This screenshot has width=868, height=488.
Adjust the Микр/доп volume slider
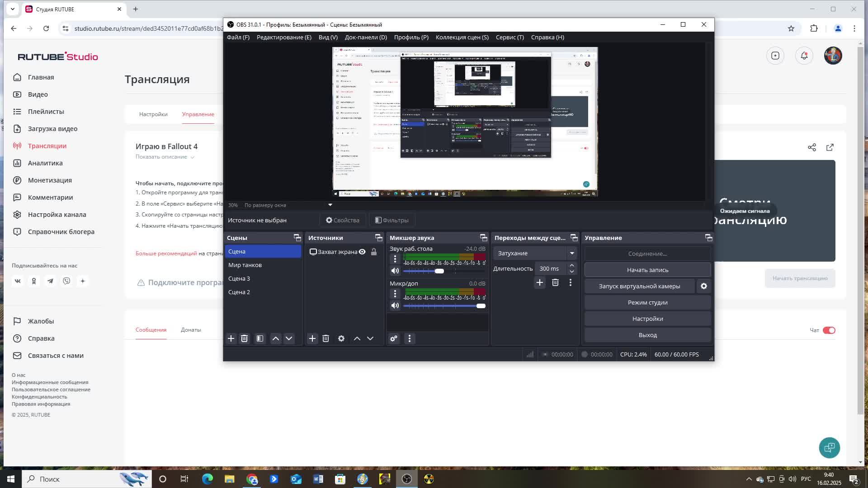point(481,306)
